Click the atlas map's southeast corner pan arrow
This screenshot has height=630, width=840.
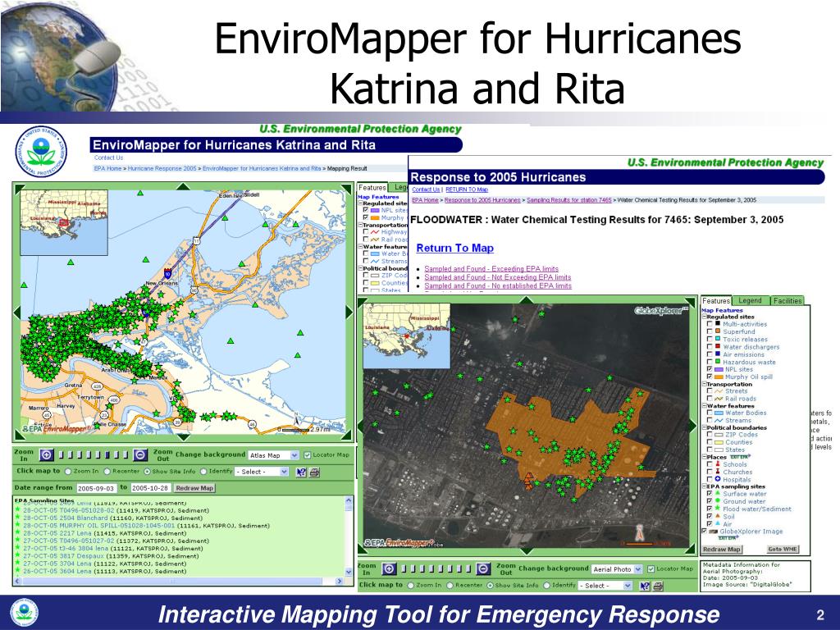tap(347, 436)
